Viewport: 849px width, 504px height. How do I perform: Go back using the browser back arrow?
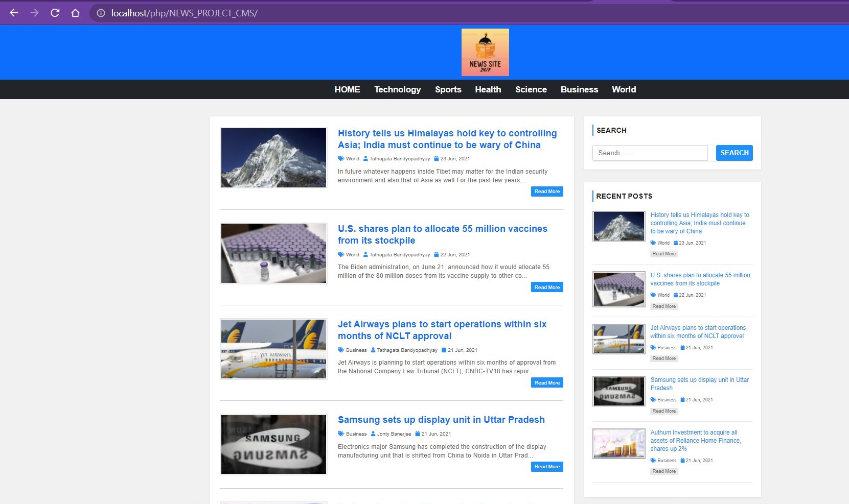pos(14,13)
